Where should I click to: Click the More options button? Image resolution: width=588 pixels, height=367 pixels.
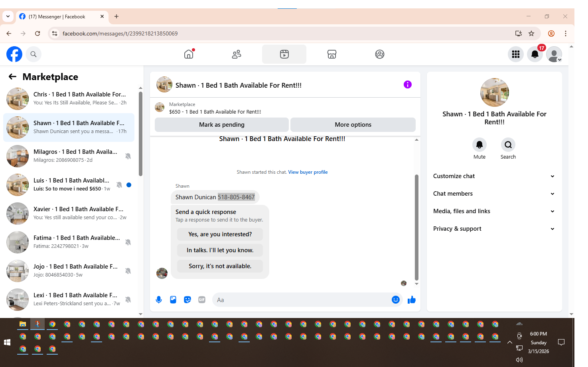[353, 125]
